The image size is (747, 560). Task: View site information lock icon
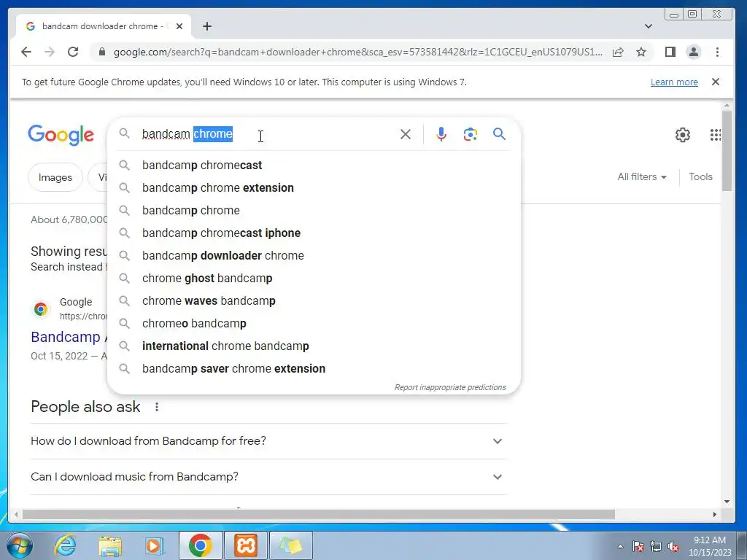pyautogui.click(x=101, y=52)
